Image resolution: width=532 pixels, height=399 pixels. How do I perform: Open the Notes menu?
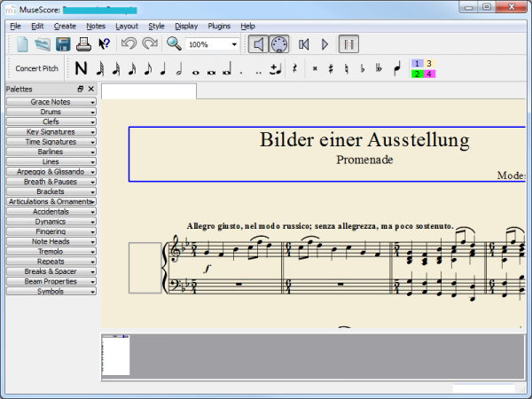point(96,26)
